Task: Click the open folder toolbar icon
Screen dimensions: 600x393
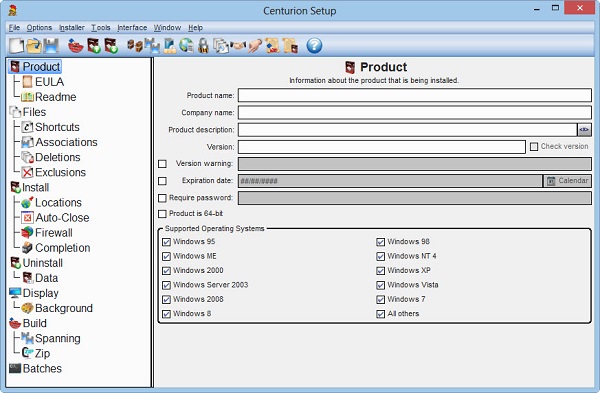Action: click(34, 46)
